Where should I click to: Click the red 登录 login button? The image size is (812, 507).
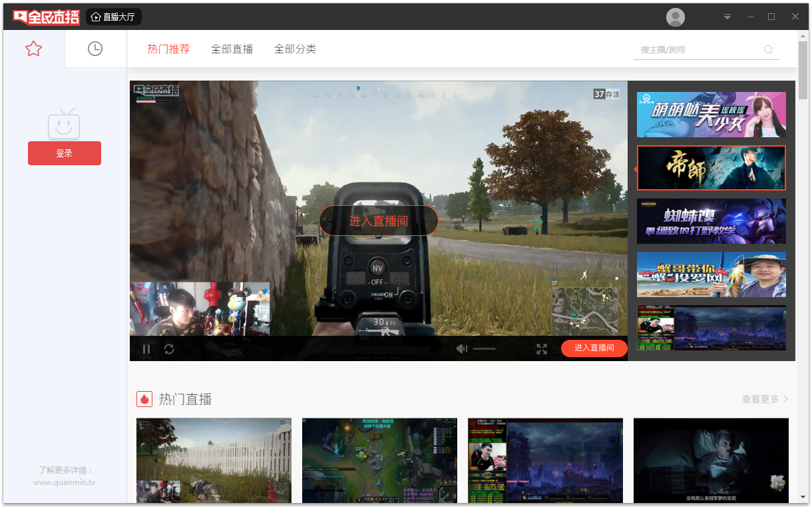point(65,153)
